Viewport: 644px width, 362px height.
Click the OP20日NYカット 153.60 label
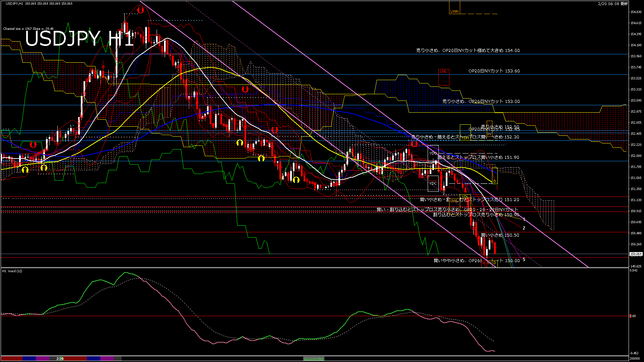494,71
